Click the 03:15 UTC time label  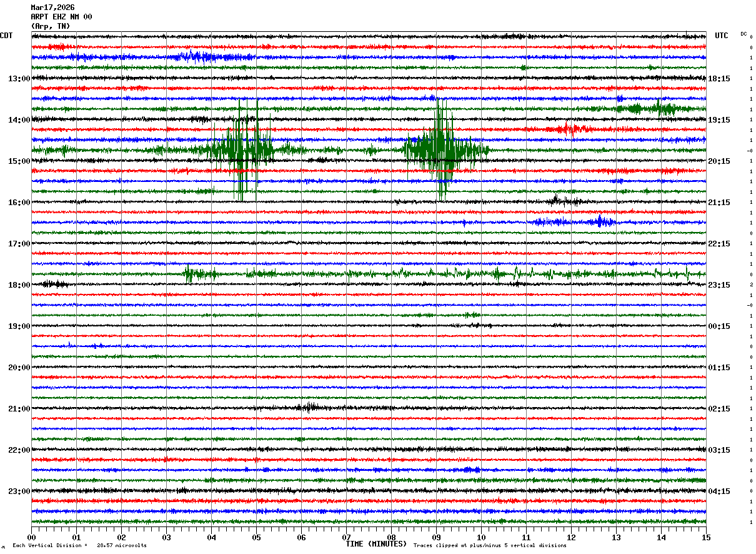point(720,450)
